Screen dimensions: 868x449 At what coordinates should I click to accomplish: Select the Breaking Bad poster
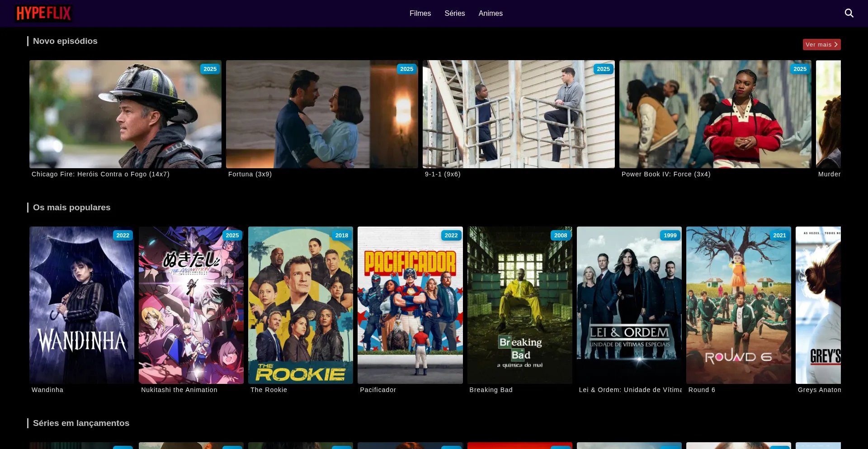click(519, 305)
